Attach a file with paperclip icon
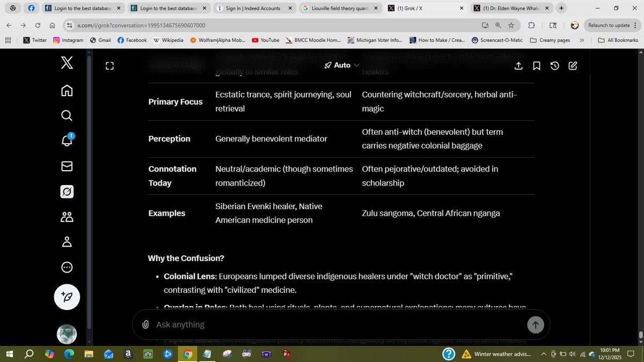Screen dimensions: 644x362 [x=145, y=324]
